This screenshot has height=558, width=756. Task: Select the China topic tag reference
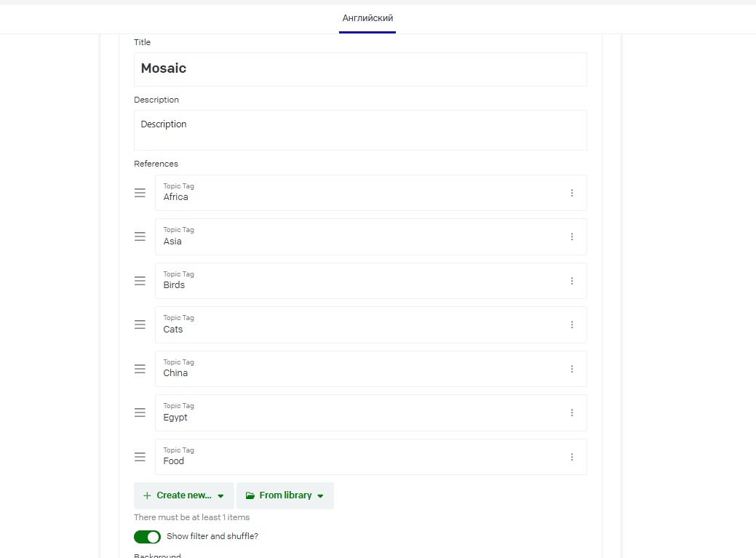[x=371, y=369]
